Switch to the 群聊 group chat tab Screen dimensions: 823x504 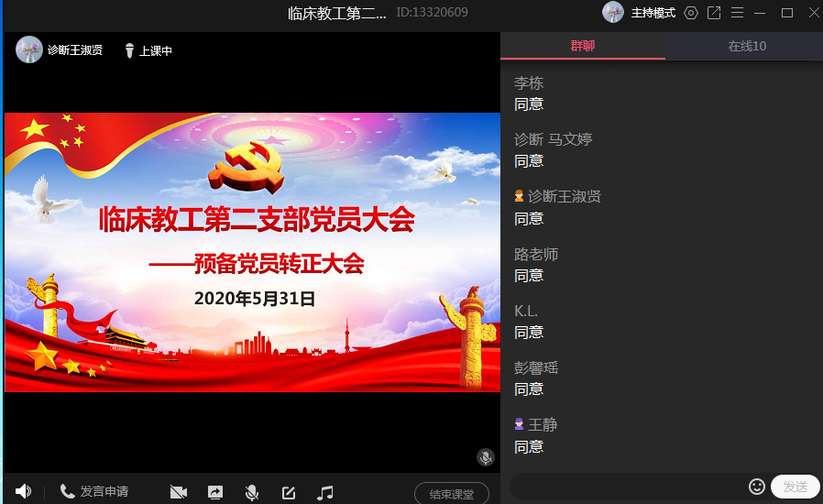tap(583, 46)
